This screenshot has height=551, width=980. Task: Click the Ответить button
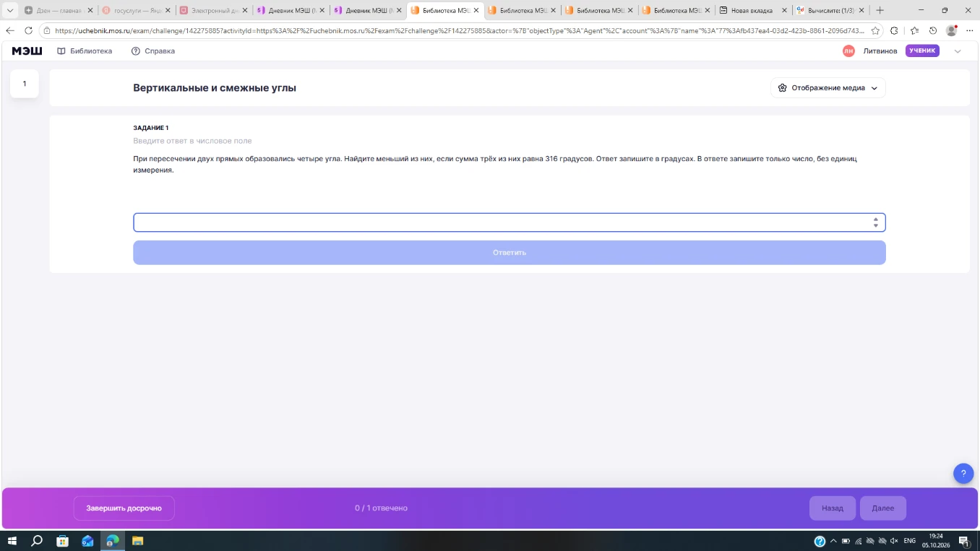(510, 253)
